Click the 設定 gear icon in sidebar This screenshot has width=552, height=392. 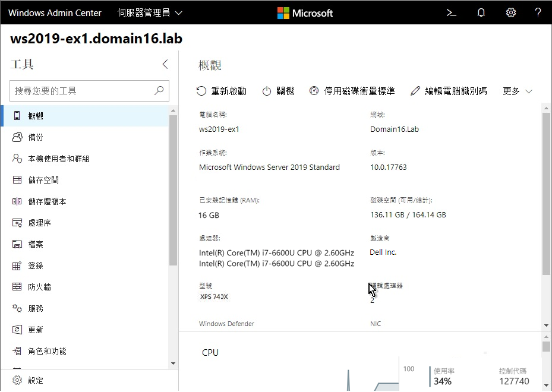[x=17, y=380]
